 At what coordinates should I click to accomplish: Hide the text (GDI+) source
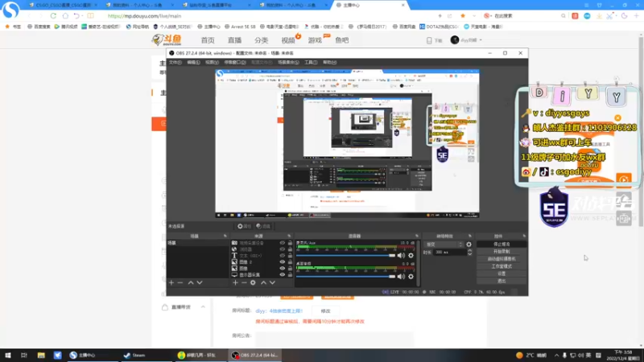tap(283, 256)
